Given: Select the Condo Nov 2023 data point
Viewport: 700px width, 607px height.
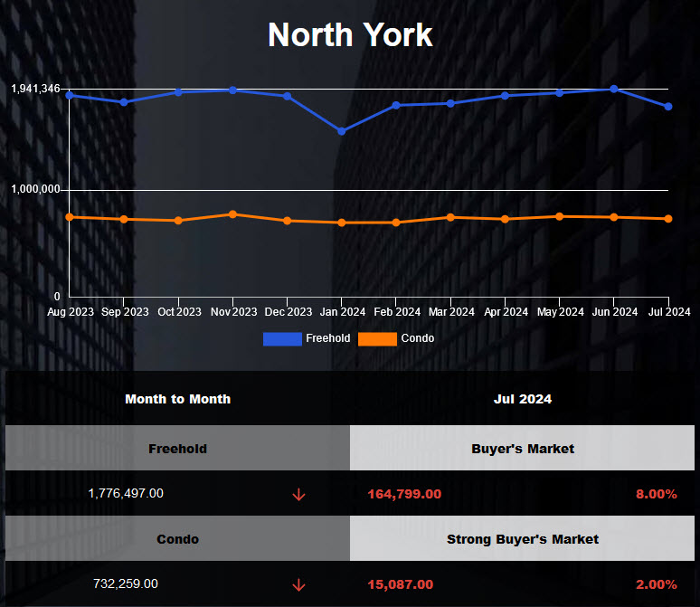Looking at the screenshot, I should click(232, 214).
